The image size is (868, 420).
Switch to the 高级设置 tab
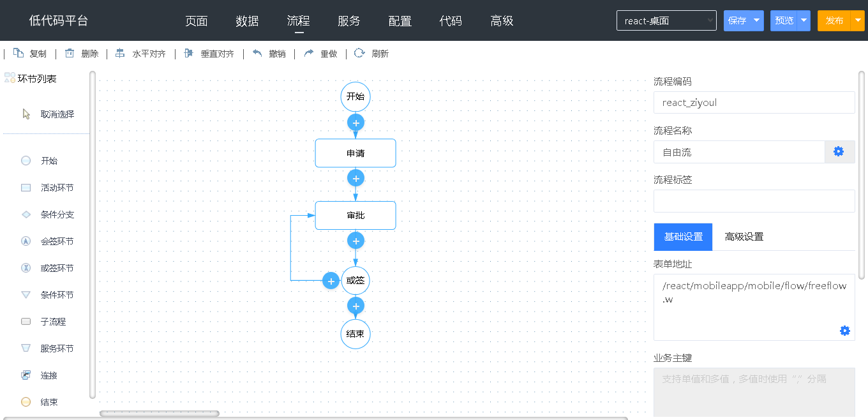(x=744, y=237)
